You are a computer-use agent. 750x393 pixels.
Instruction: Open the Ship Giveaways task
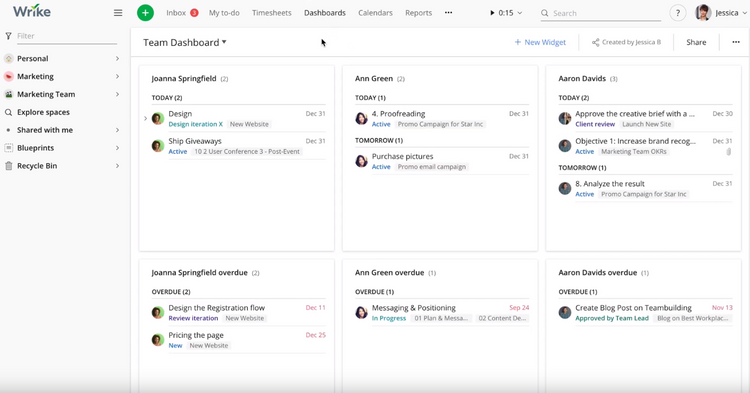[195, 141]
